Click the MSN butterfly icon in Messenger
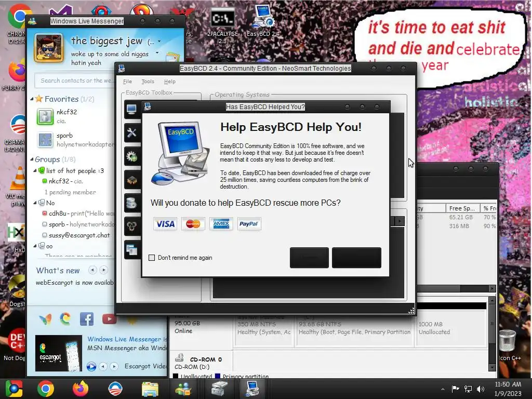The height and width of the screenshot is (399, 532). pos(46,319)
